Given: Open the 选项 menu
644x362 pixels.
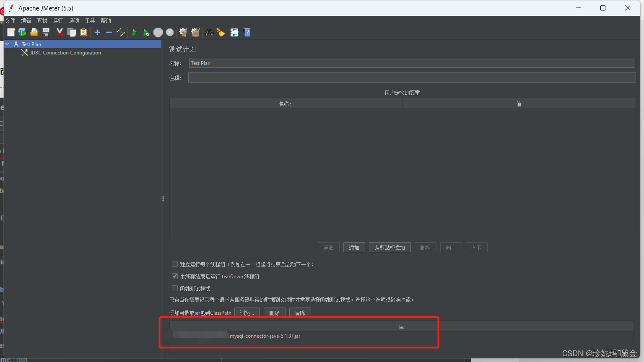Looking at the screenshot, I should [x=74, y=21].
